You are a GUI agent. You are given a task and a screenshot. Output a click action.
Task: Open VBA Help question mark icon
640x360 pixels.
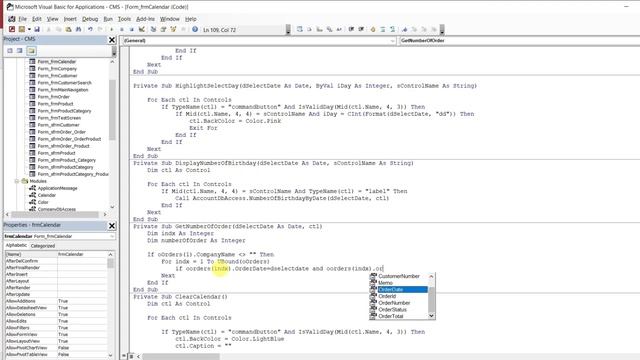click(x=195, y=29)
